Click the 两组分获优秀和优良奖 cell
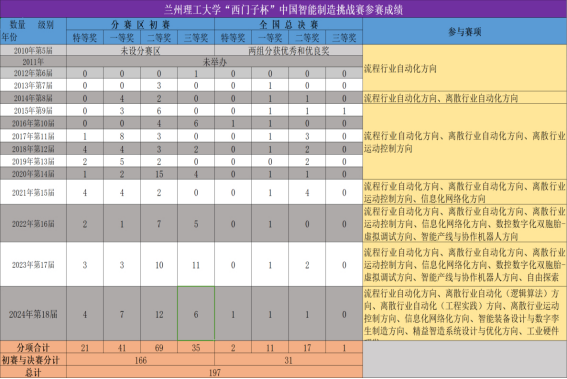The height and width of the screenshot is (379, 567). (x=289, y=50)
